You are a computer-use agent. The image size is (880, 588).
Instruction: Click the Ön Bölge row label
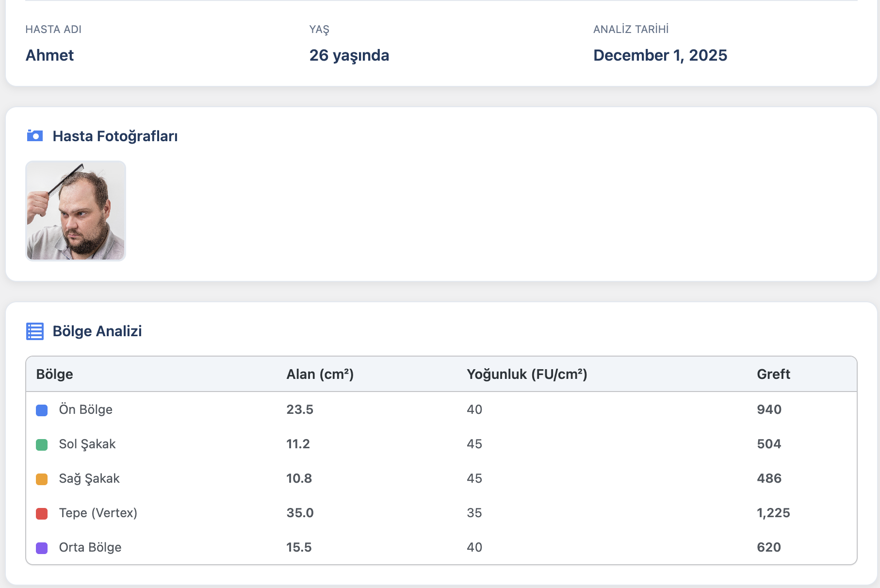click(x=85, y=409)
